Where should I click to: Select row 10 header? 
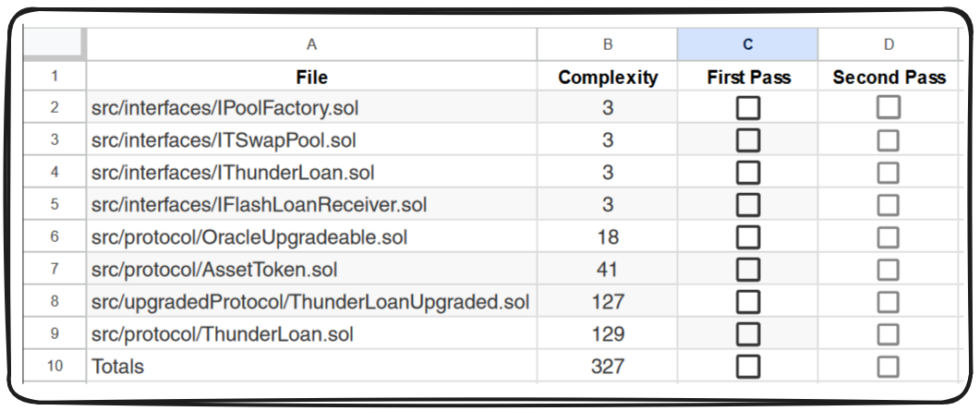tap(54, 366)
